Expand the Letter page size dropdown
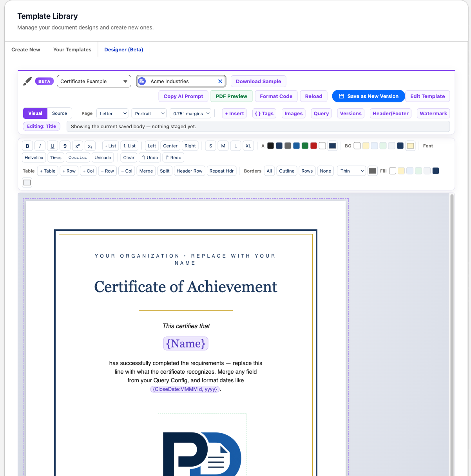 112,113
